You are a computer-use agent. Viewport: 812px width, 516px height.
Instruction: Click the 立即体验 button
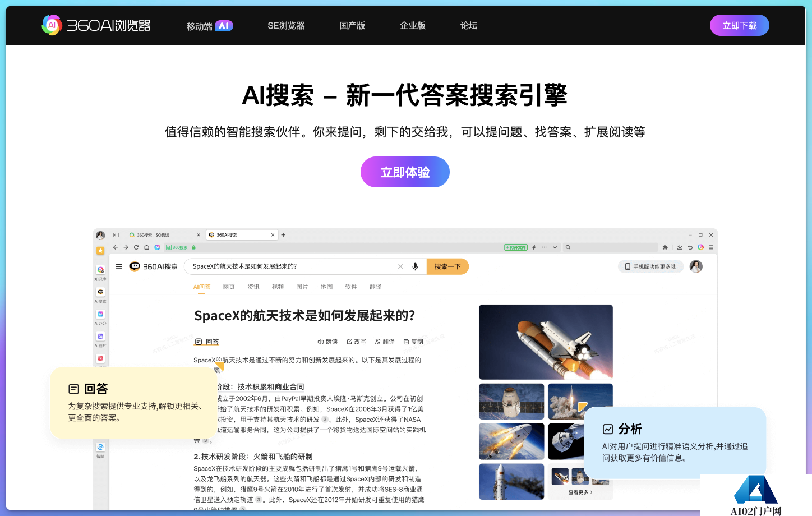point(405,172)
